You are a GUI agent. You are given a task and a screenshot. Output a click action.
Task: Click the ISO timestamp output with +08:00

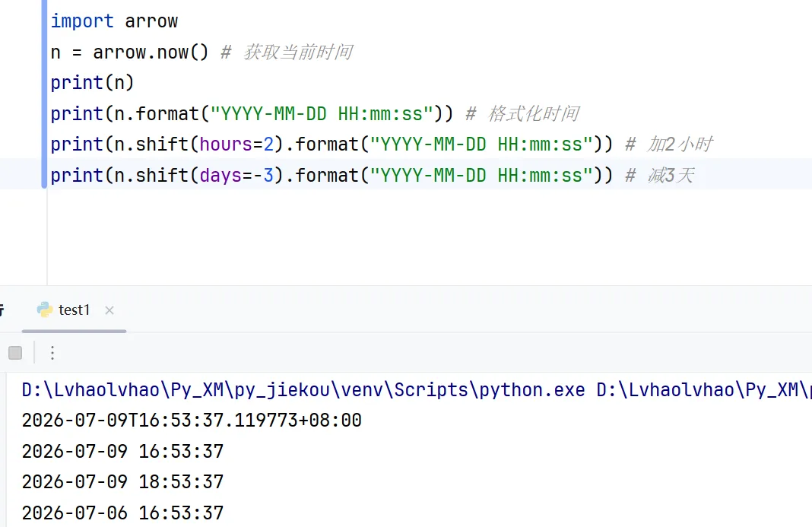tap(192, 421)
